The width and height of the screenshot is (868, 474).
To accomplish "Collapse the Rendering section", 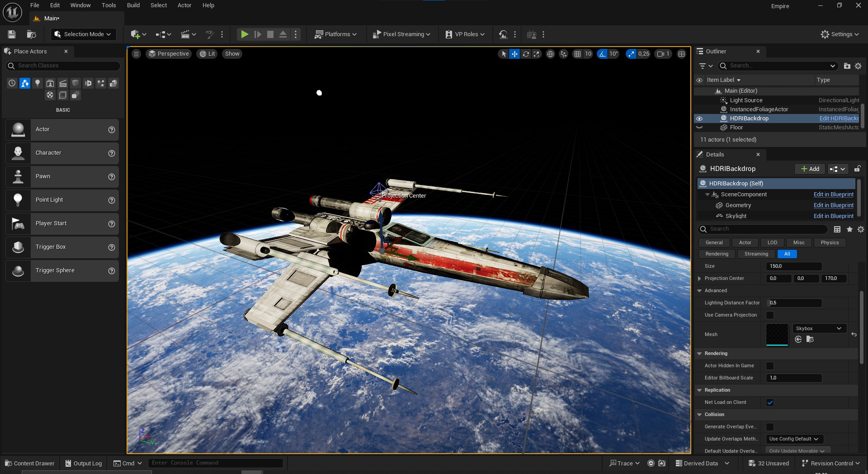I will [x=699, y=354].
